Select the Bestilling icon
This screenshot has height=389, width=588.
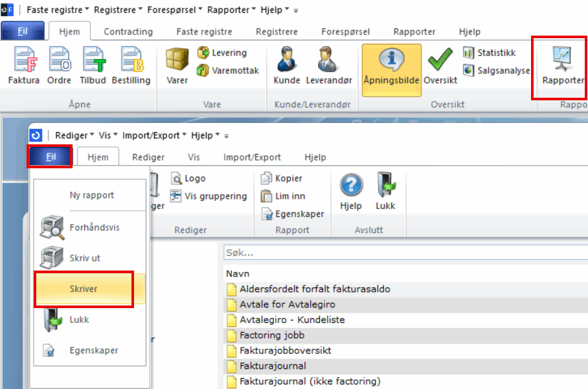(x=131, y=66)
